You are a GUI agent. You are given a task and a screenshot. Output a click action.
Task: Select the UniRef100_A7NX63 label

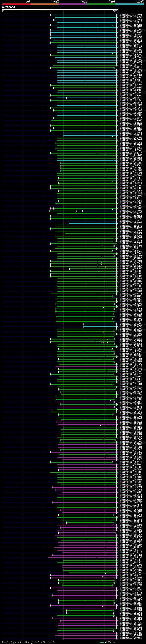[131, 95]
